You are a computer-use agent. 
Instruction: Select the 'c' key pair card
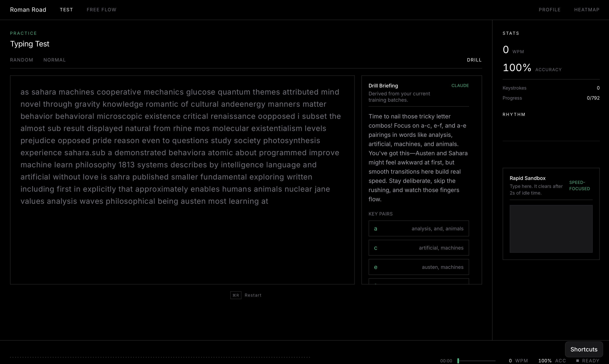click(x=418, y=248)
